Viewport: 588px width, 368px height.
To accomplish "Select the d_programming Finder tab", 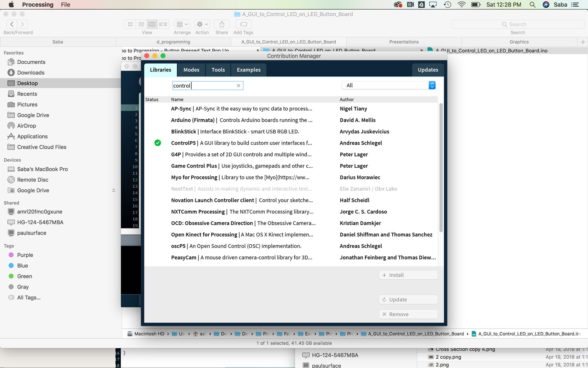I will 173,42.
